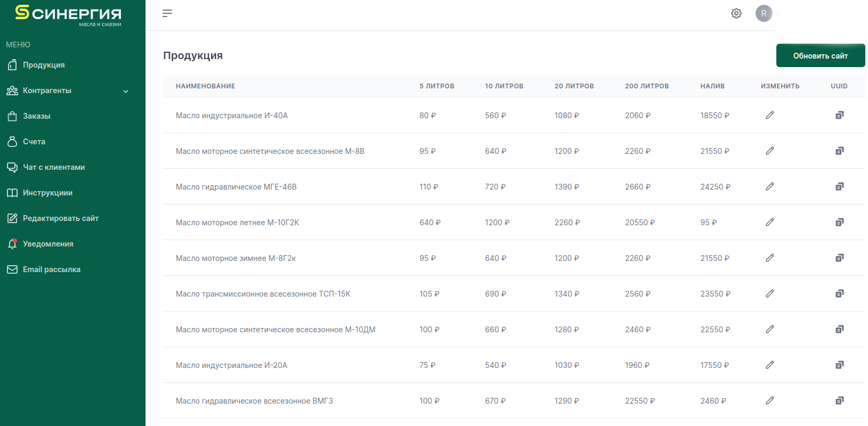Select name Масло индустриальное И-40А
The height and width of the screenshot is (426, 868).
click(232, 116)
